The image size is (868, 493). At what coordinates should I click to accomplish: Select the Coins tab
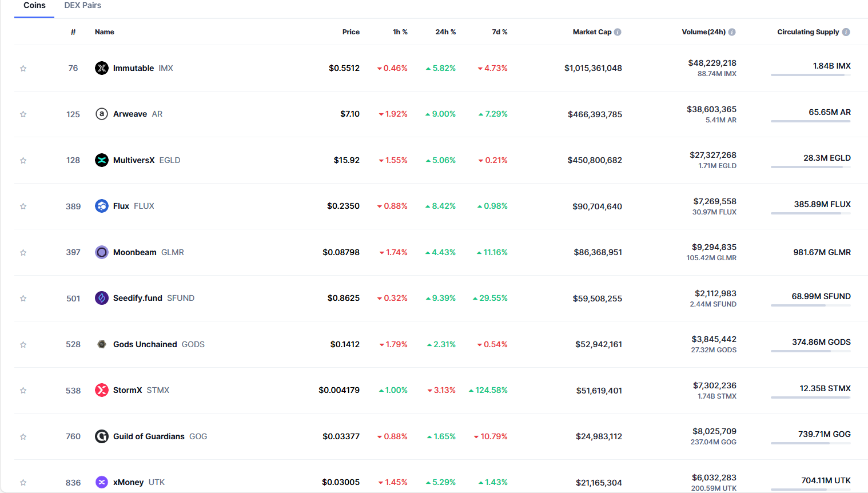tap(34, 5)
